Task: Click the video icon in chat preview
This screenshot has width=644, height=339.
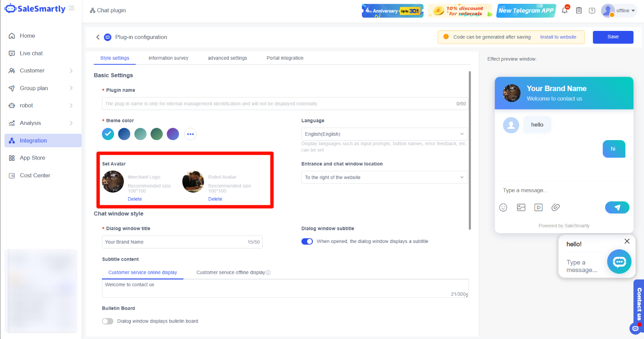Action: click(538, 207)
